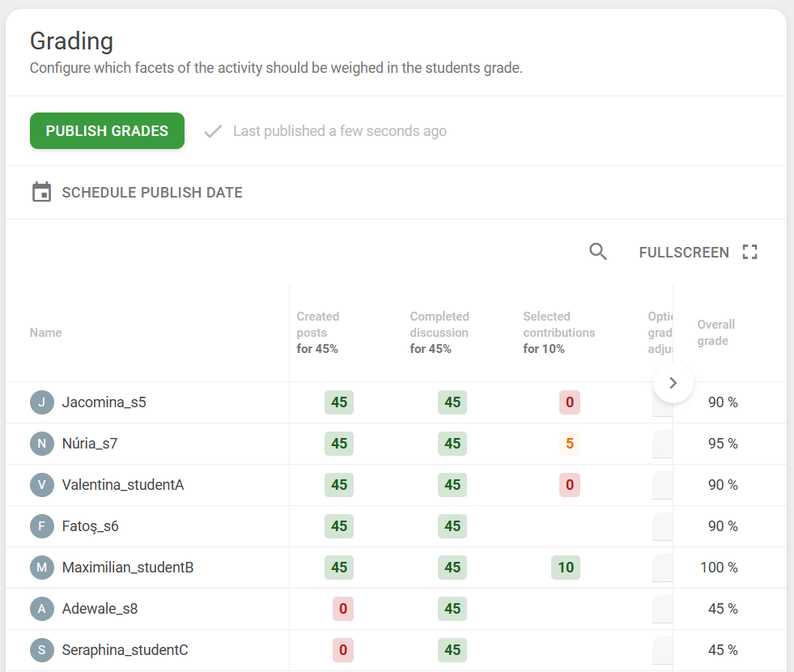Click Núria_s7 overall grade 95 %
794x672 pixels.
point(723,444)
